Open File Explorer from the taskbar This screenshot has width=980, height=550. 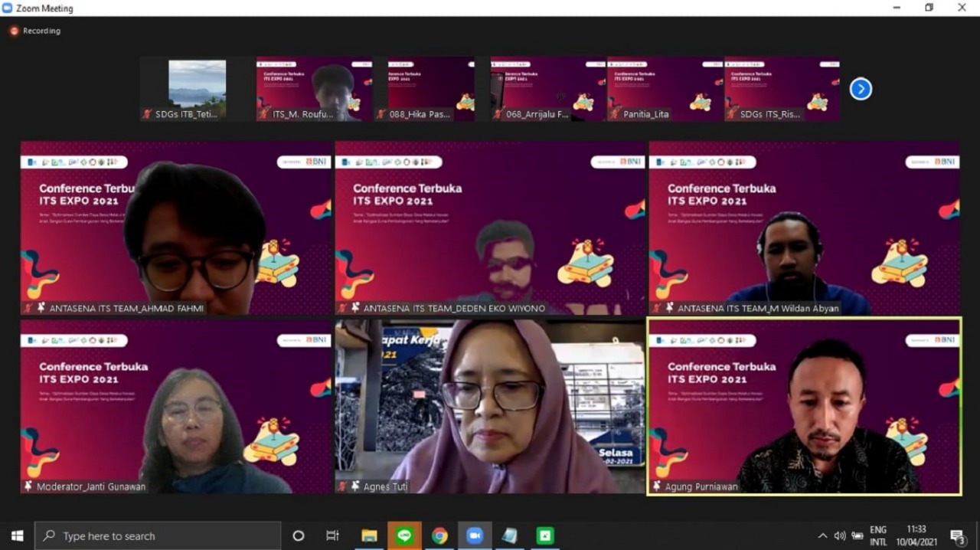(370, 535)
